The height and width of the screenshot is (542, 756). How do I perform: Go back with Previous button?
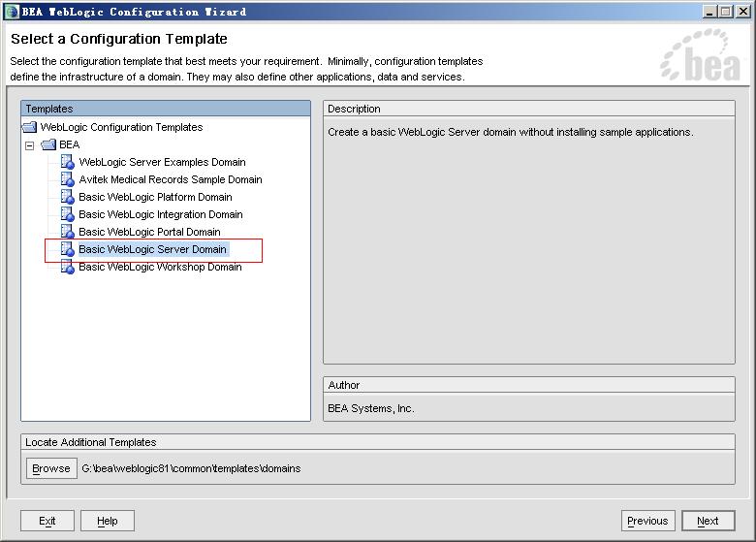click(x=647, y=521)
